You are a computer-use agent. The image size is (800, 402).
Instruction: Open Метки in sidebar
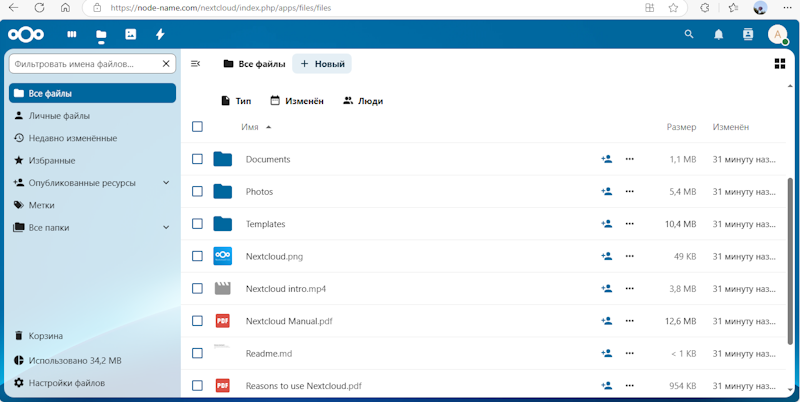[x=92, y=205]
